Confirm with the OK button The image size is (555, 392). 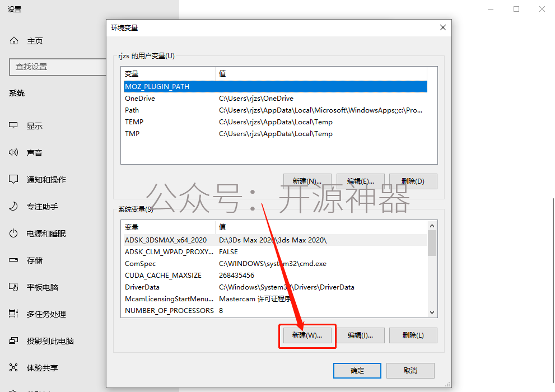pos(357,371)
